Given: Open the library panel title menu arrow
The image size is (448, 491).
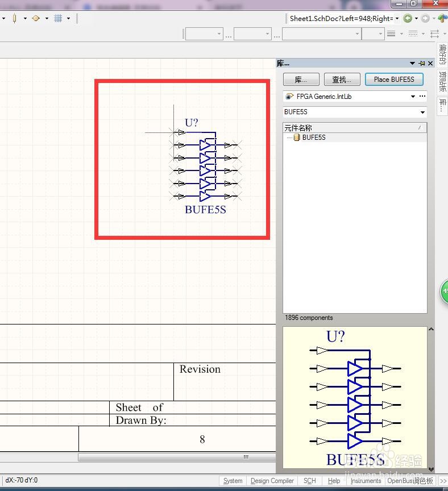Looking at the screenshot, I should pos(412,63).
